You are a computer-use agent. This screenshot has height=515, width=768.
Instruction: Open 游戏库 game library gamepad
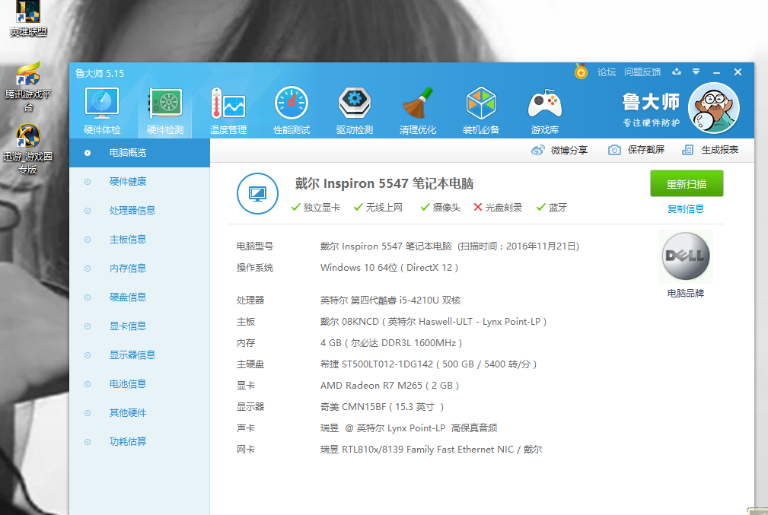point(545,111)
